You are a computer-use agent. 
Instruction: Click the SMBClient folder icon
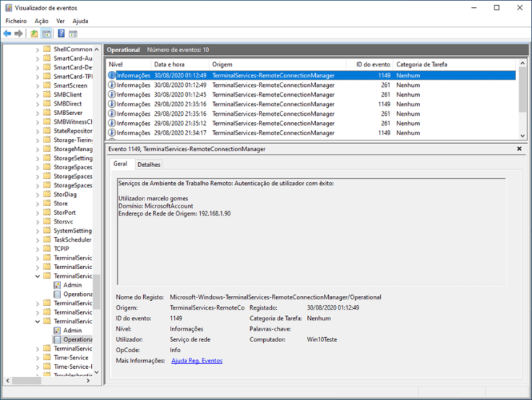point(47,95)
